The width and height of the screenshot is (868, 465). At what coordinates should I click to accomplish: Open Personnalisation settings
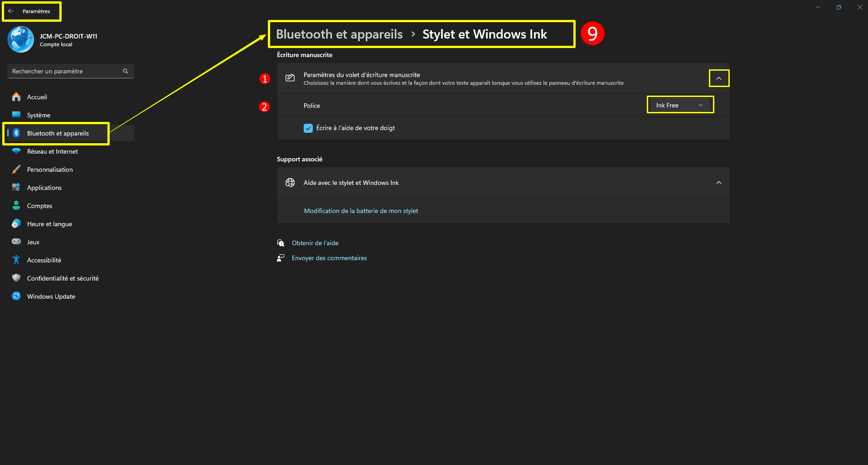click(71, 170)
